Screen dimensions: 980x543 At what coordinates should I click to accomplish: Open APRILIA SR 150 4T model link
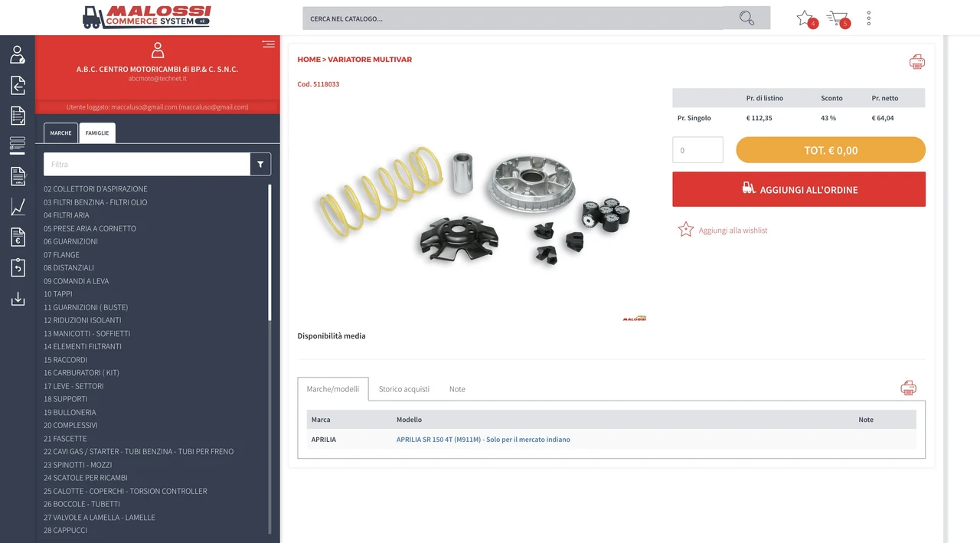483,440
